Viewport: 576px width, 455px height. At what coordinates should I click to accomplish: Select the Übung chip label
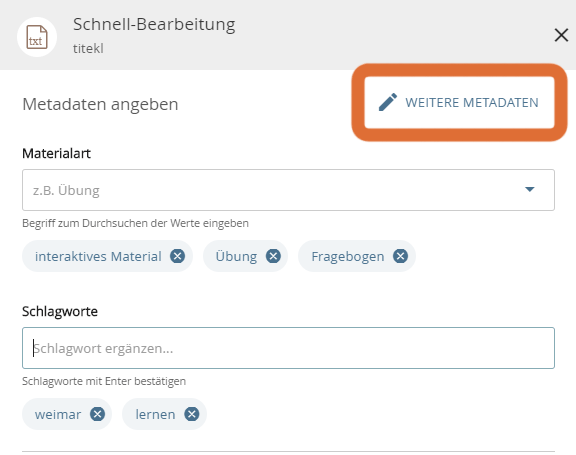pos(236,256)
